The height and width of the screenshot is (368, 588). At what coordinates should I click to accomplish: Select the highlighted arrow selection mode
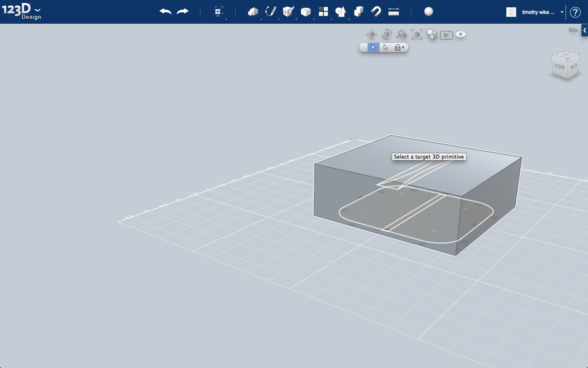point(373,47)
